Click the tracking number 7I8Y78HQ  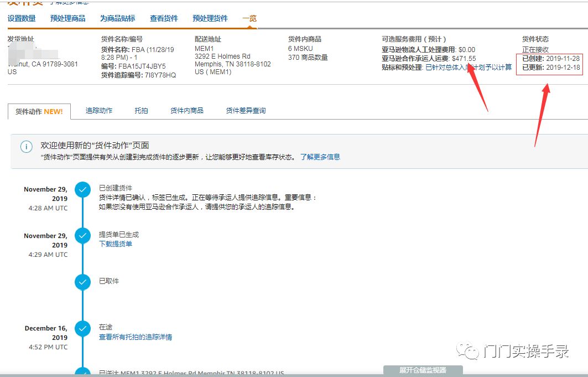coord(160,75)
